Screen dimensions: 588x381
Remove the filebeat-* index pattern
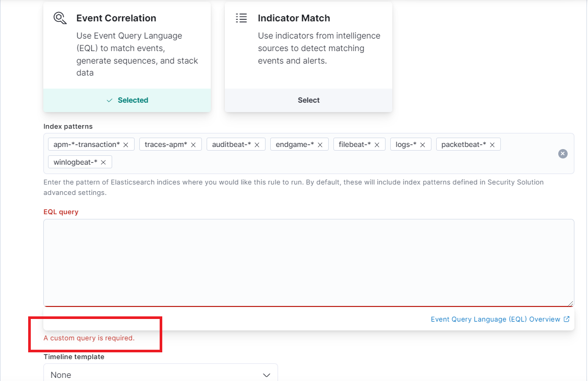point(376,144)
